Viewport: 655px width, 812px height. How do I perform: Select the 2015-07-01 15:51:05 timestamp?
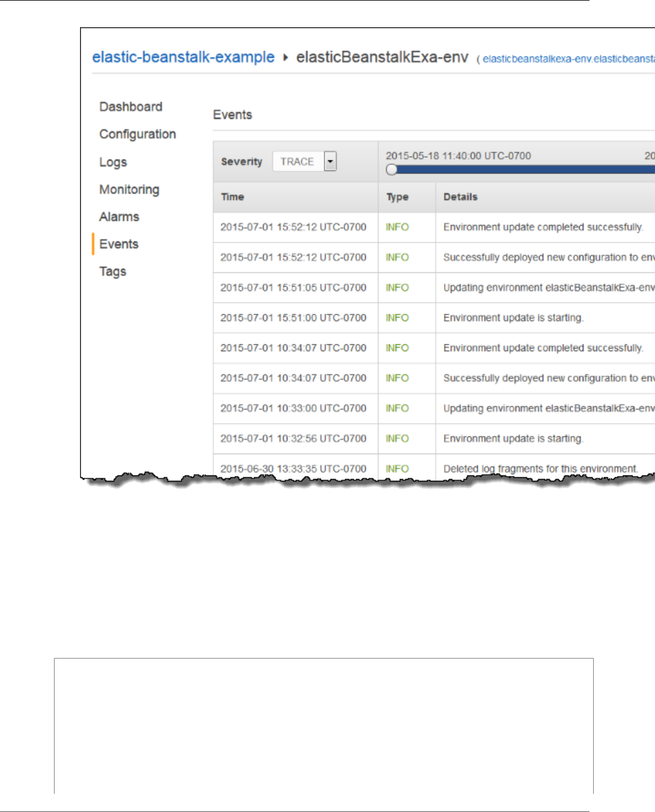tap(294, 287)
